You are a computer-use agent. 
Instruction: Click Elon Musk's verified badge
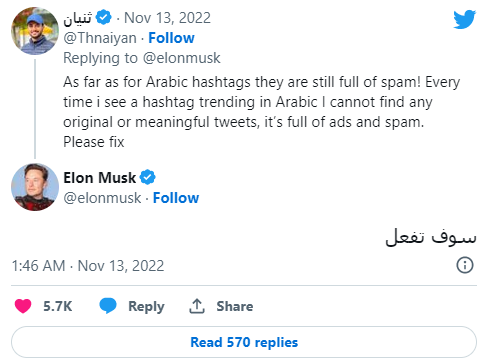point(148,177)
